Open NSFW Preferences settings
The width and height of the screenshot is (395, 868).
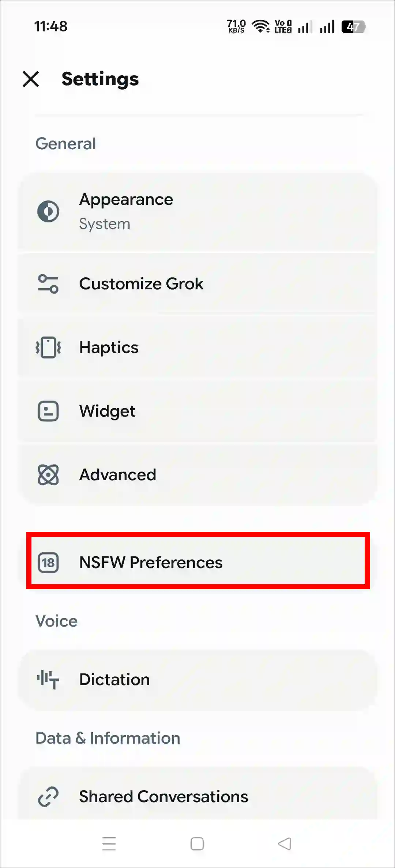coord(197,563)
